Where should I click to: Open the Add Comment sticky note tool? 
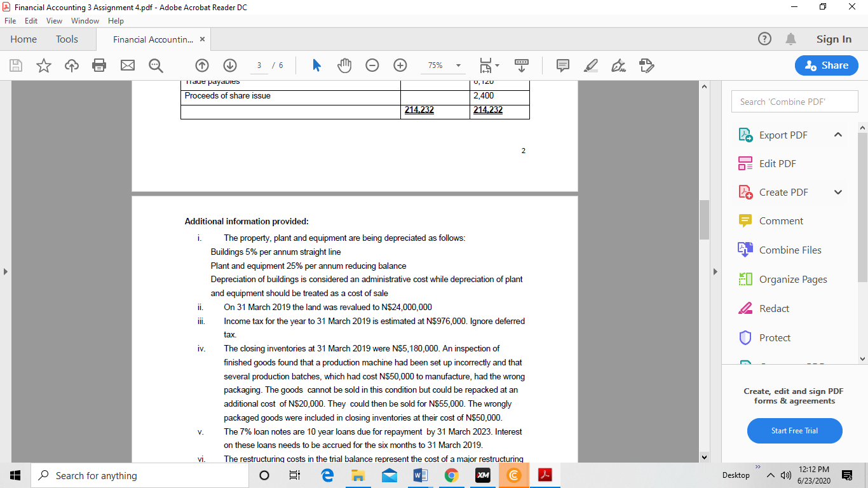click(x=562, y=65)
